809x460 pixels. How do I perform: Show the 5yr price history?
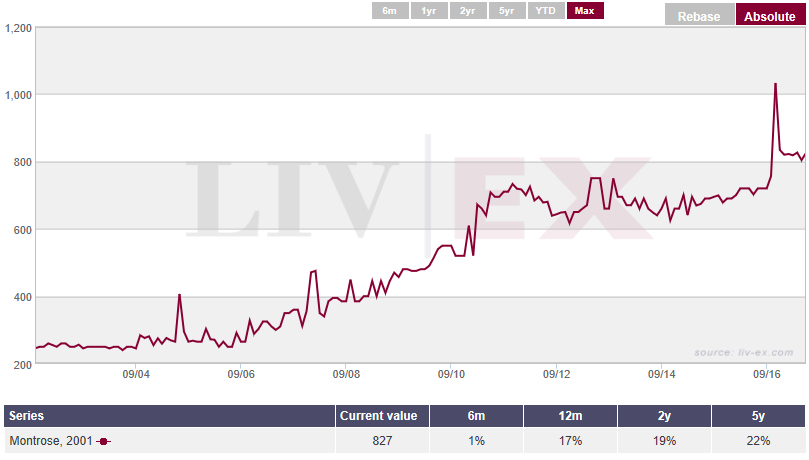pos(507,11)
